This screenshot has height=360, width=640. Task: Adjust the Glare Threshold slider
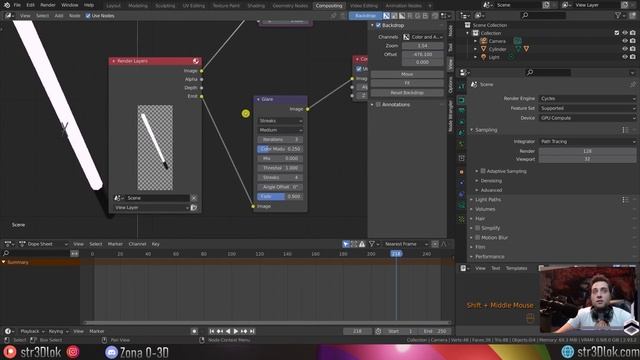[280, 168]
